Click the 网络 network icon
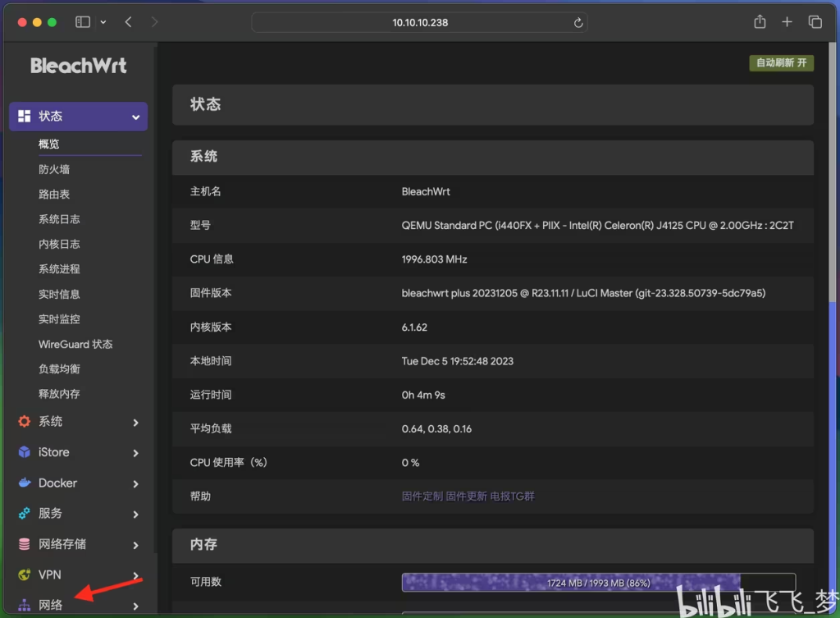Viewport: 840px width, 618px height. pos(24,605)
